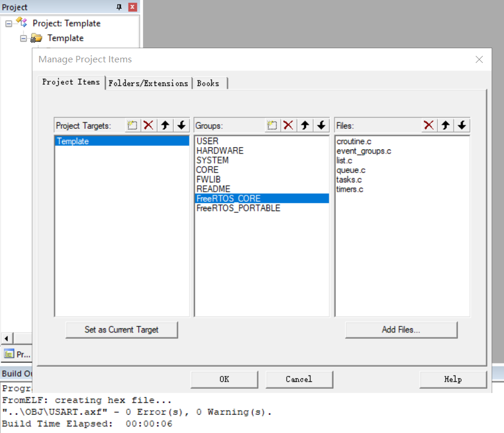Close the Project panel with red X
Screen dimensions: 504x433
coord(132,7)
